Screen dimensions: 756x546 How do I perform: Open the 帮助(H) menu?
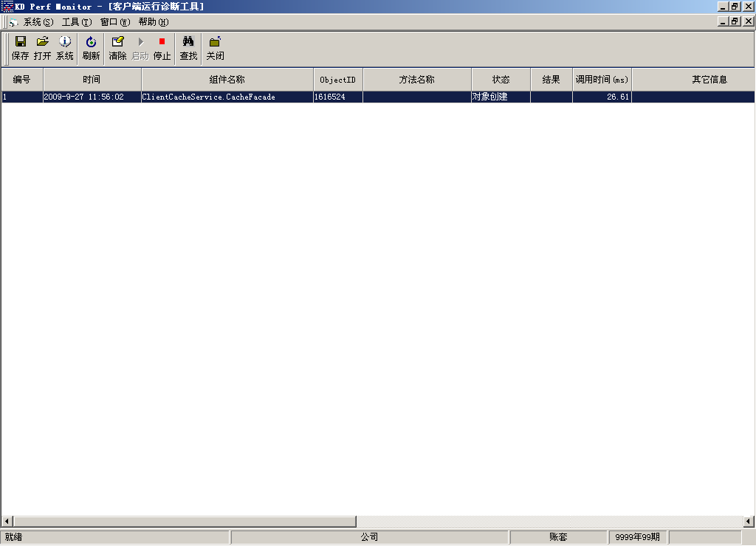tap(153, 22)
